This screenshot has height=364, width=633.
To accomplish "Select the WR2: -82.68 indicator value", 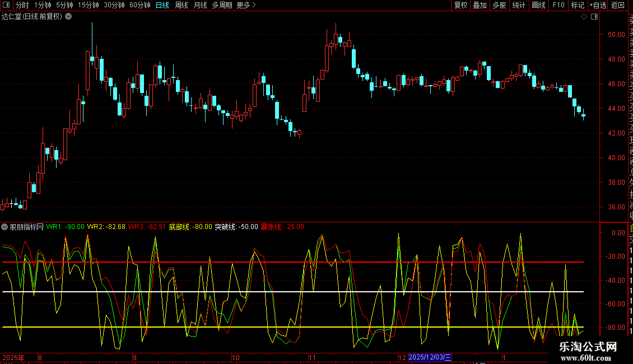I will point(106,227).
